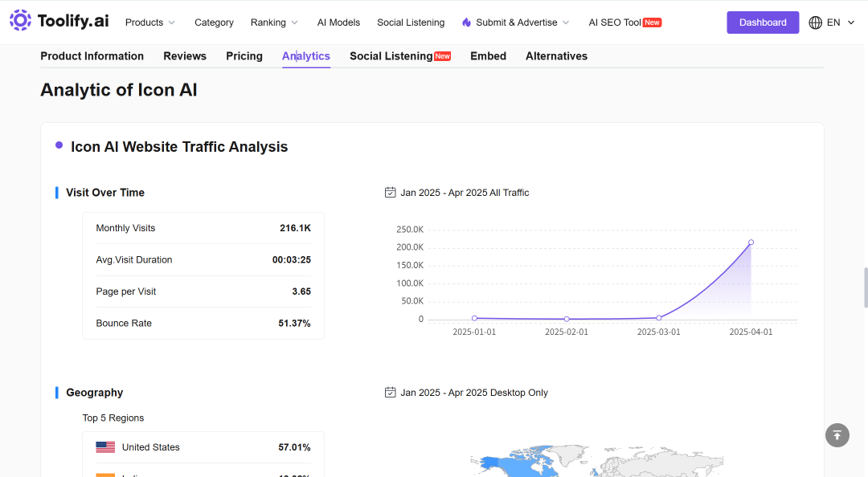Image resolution: width=868 pixels, height=477 pixels.
Task: Open the AI Models menu item
Action: tap(339, 22)
